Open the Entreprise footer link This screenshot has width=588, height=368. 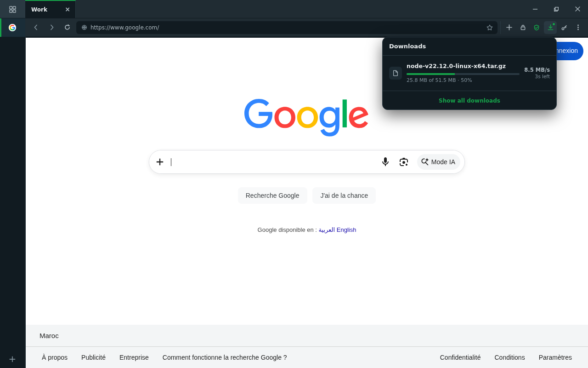pyautogui.click(x=134, y=357)
